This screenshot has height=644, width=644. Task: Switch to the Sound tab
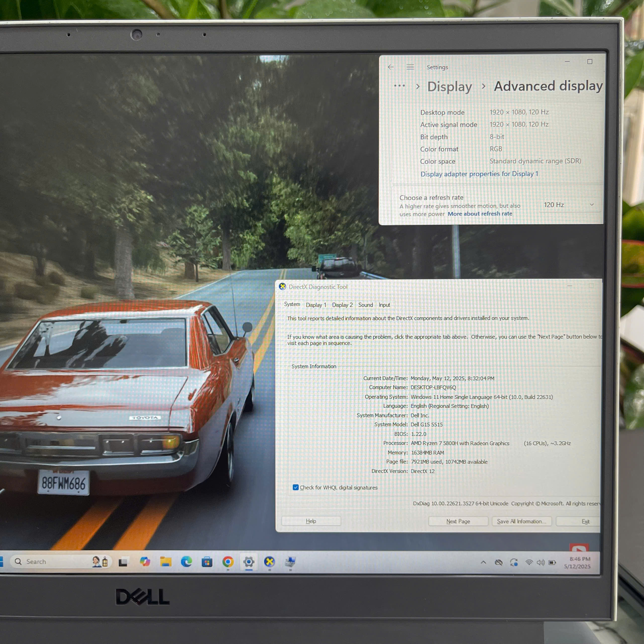click(366, 305)
